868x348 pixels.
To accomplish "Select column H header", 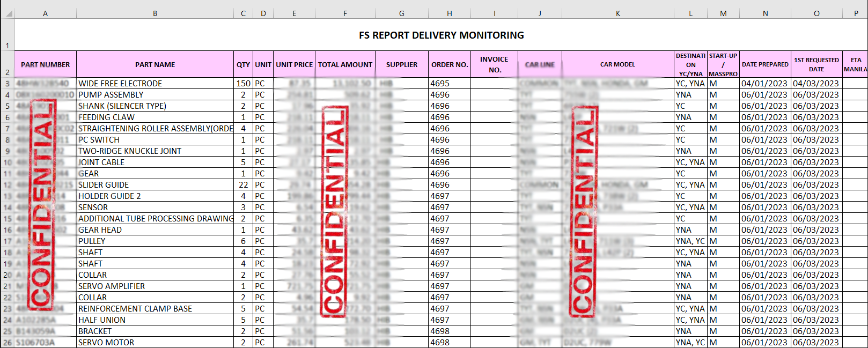I will click(450, 13).
